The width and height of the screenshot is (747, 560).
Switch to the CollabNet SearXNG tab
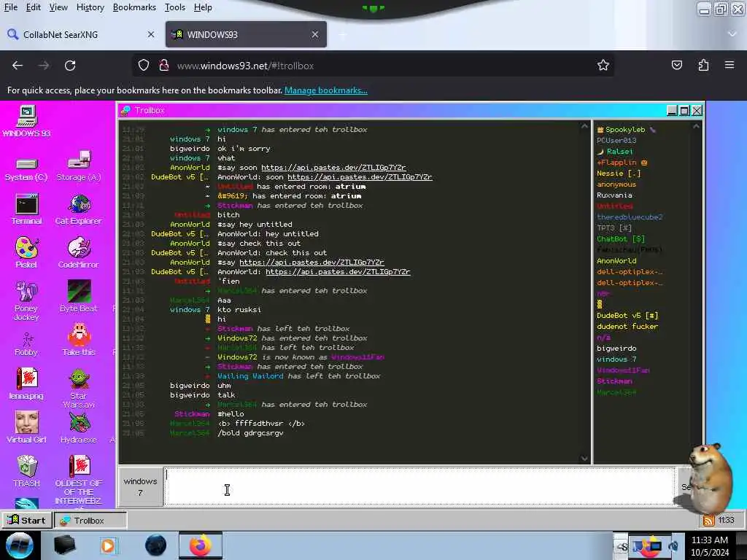coord(82,34)
